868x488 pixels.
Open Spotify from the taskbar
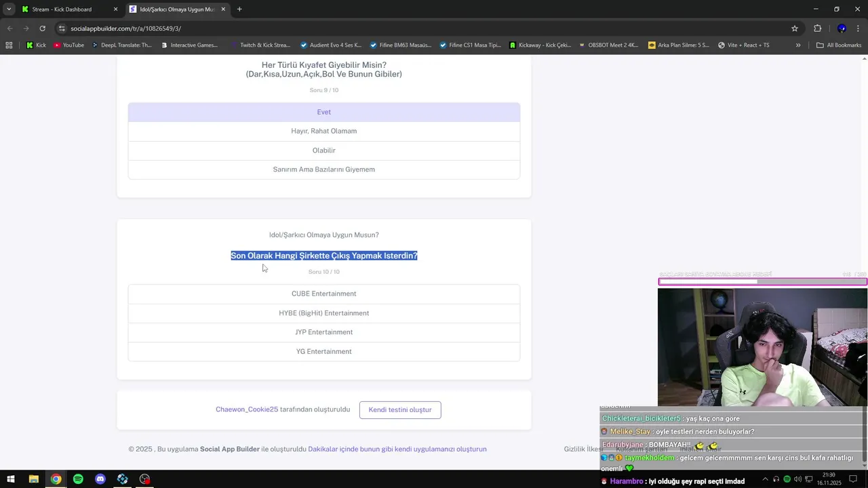point(78,479)
